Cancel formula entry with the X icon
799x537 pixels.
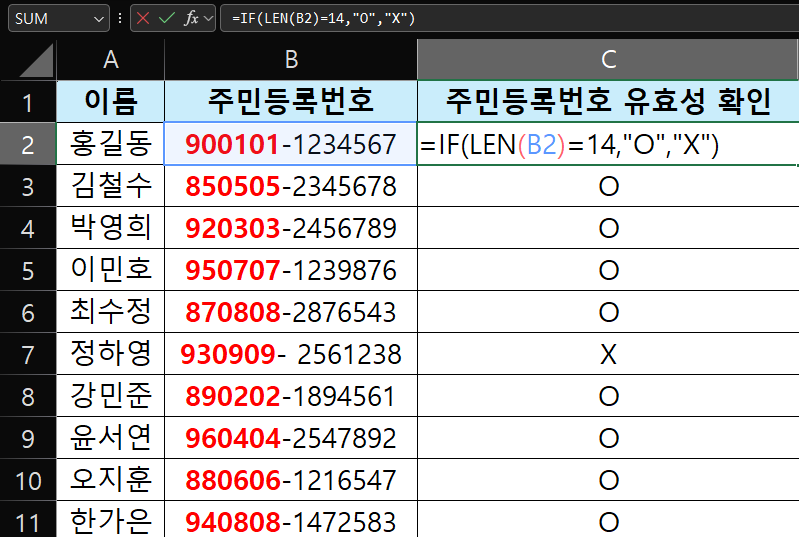143,18
